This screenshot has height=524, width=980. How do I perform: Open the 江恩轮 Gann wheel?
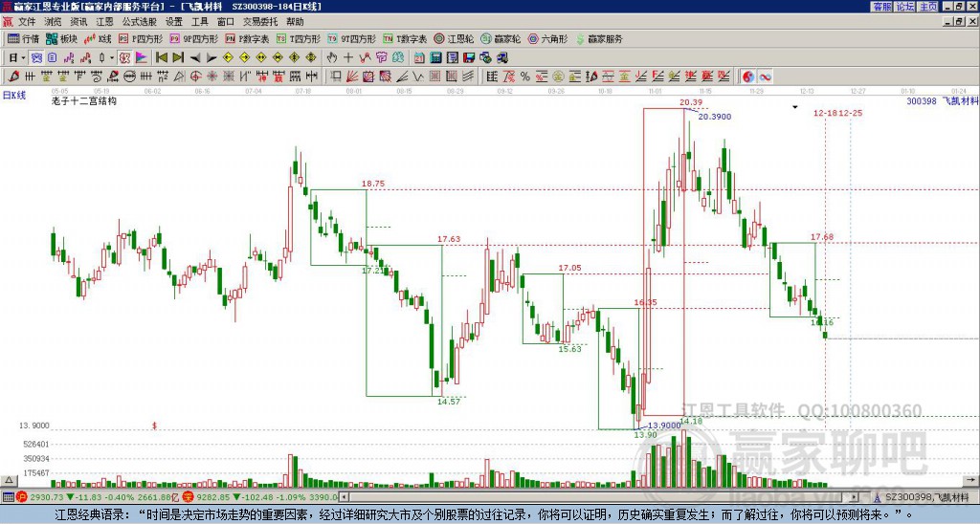(454, 38)
